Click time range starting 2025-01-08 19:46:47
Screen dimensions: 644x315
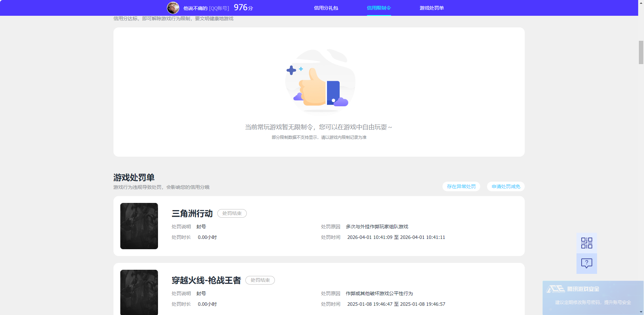point(396,304)
